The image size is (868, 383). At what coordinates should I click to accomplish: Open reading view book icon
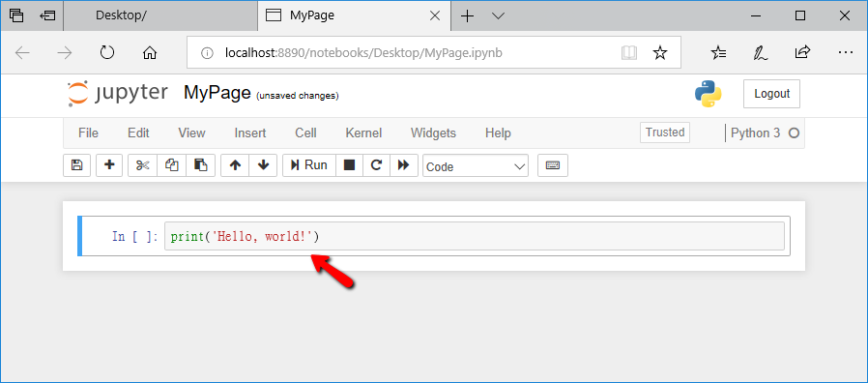(x=629, y=52)
